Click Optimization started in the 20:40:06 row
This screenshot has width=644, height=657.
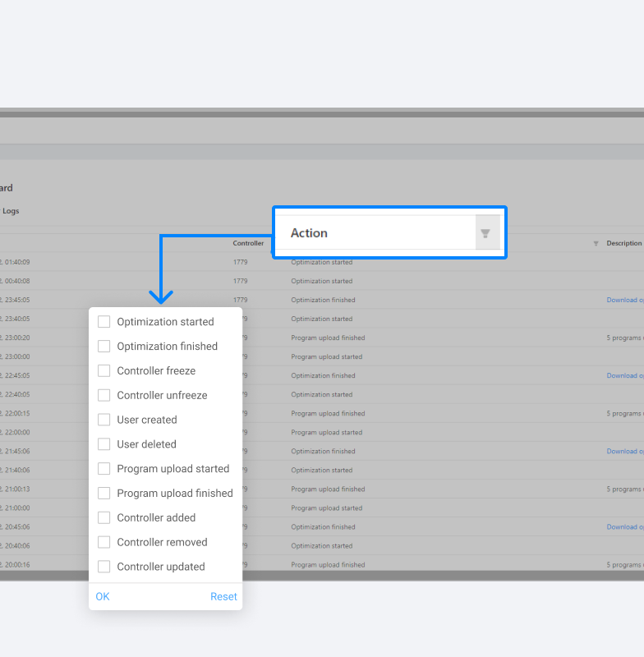[322, 546]
